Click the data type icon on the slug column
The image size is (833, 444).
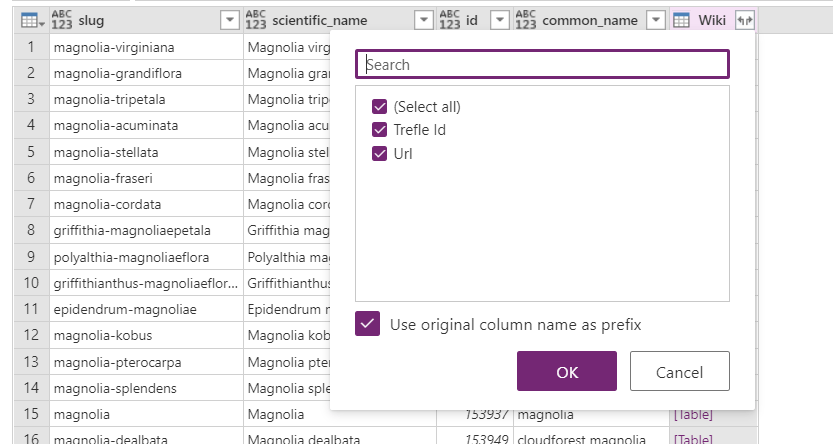[63, 20]
